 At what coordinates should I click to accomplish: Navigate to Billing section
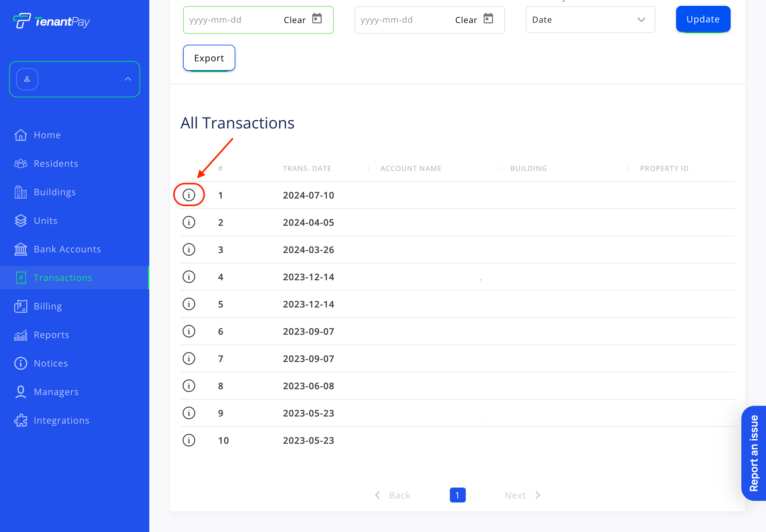(x=48, y=306)
